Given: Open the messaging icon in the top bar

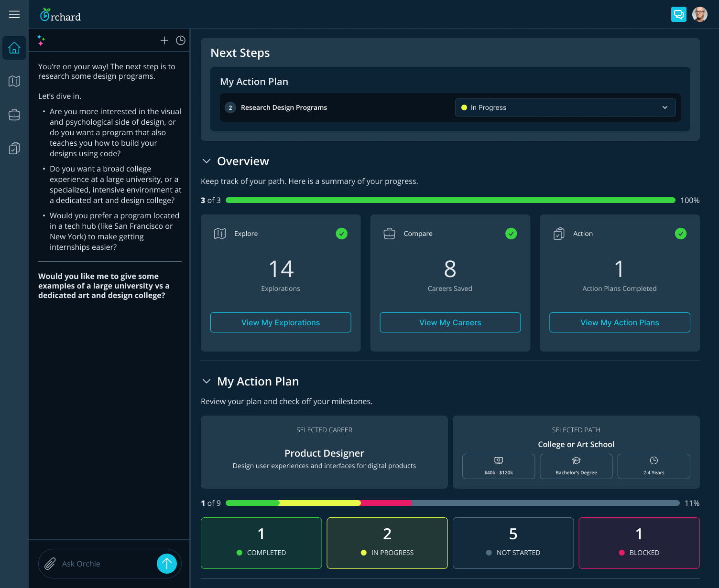Looking at the screenshot, I should point(678,14).
